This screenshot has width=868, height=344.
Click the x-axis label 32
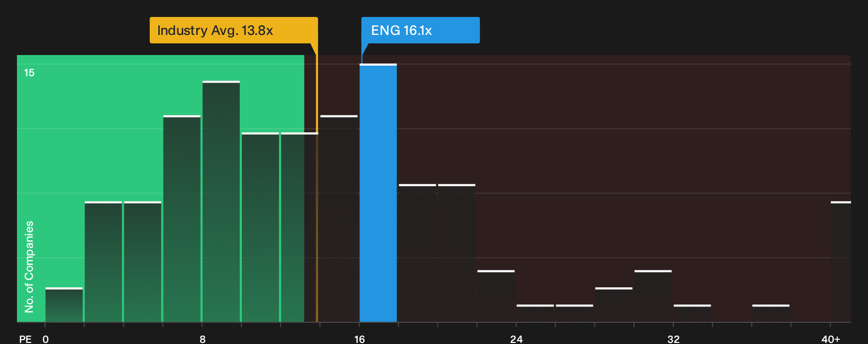click(673, 339)
